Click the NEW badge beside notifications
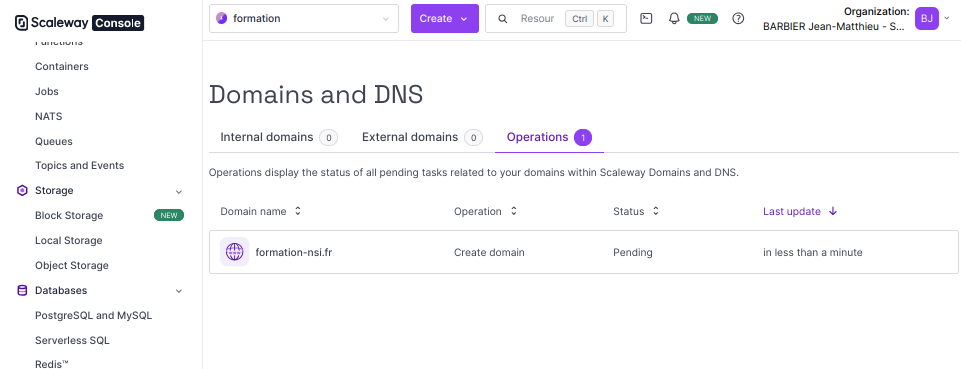Screen dimensions: 961x369 tap(702, 18)
